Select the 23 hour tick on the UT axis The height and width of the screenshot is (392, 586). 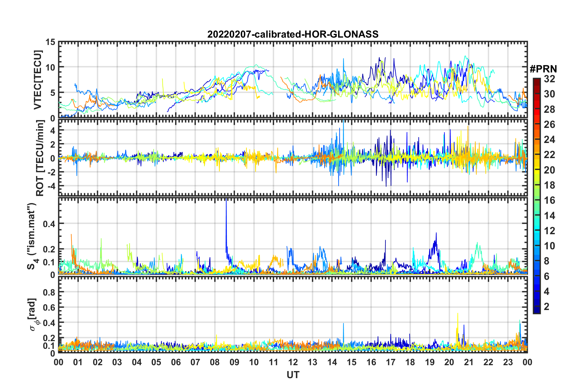click(x=508, y=362)
